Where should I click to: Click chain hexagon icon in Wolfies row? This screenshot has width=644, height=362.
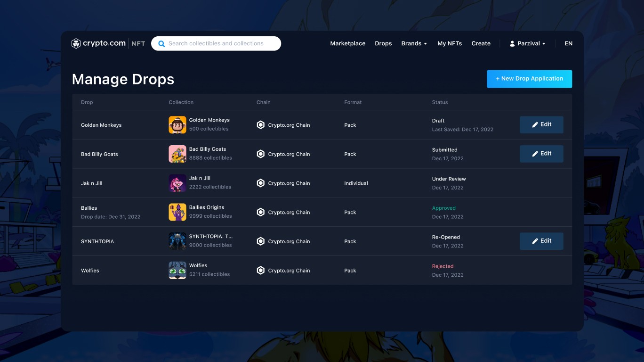pos(261,271)
